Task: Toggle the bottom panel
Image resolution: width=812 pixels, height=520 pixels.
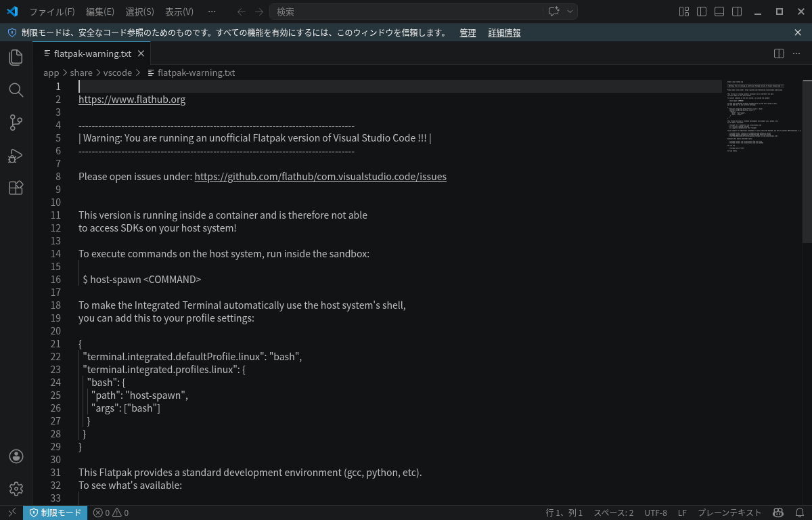Action: tap(719, 12)
